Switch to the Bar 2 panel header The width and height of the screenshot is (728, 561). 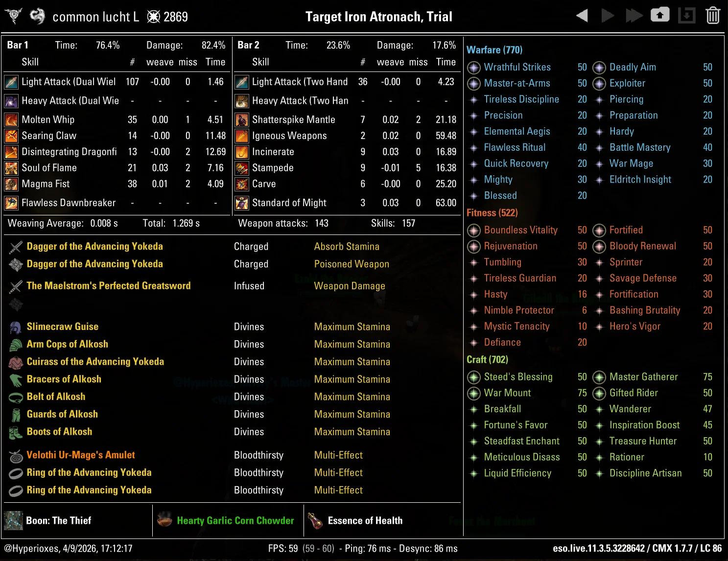point(248,45)
